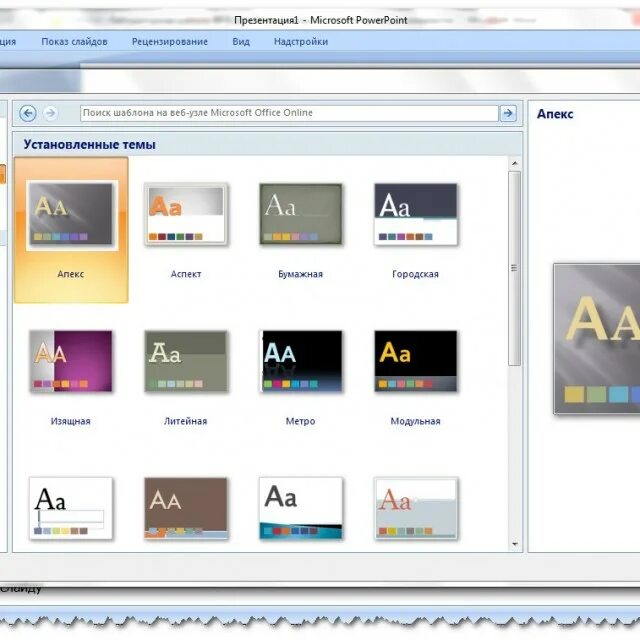Click the forward arrow navigation icon
The width and height of the screenshot is (640, 640).
pos(51,113)
